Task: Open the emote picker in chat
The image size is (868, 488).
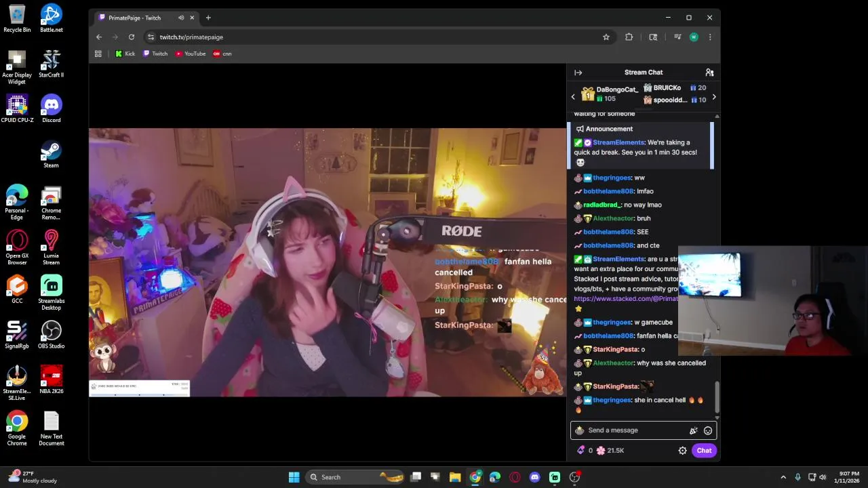Action: point(708,430)
